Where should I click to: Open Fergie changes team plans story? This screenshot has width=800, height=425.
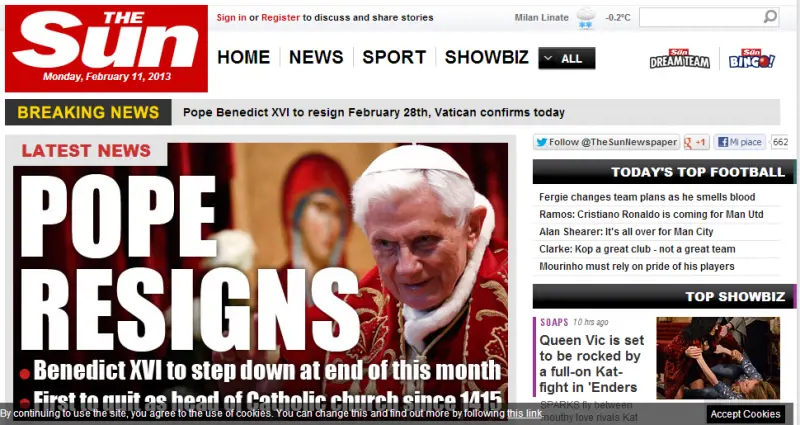click(647, 197)
